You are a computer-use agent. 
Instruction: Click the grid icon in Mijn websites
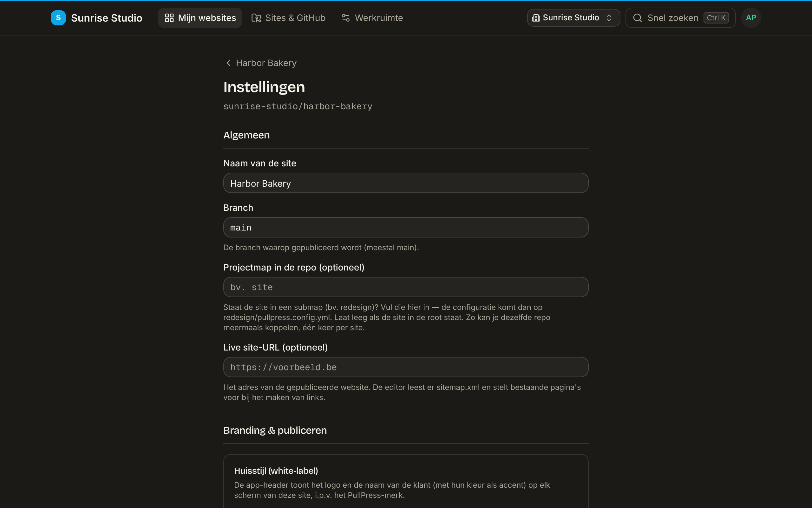tap(169, 18)
